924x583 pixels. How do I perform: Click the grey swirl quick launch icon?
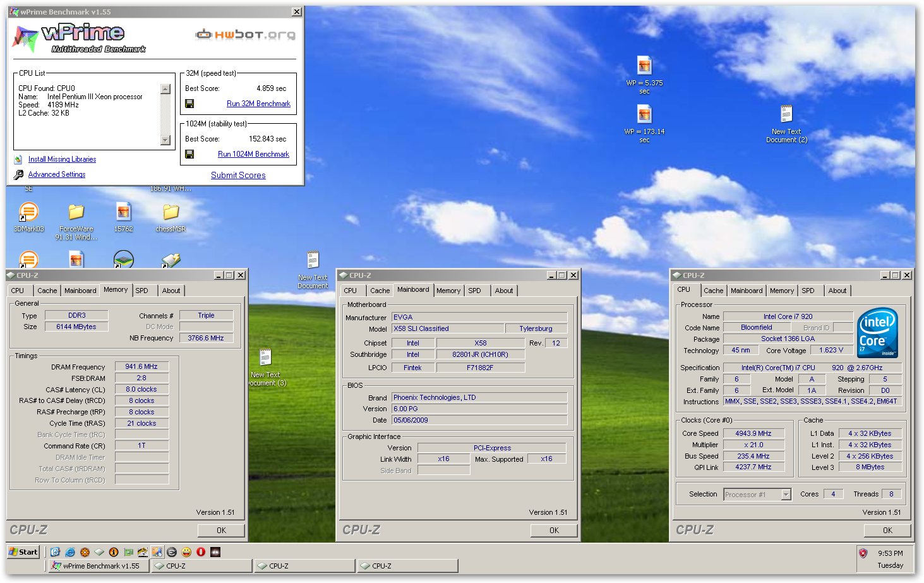coord(172,552)
